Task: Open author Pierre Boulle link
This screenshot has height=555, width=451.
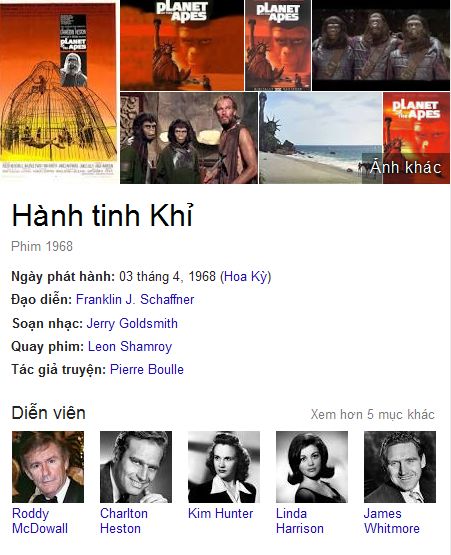Action: pos(147,370)
